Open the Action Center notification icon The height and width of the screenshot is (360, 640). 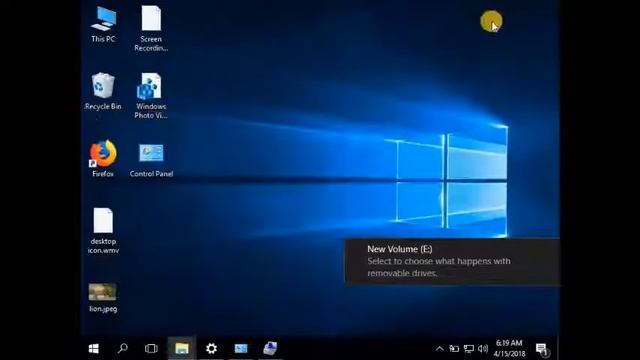(x=542, y=349)
